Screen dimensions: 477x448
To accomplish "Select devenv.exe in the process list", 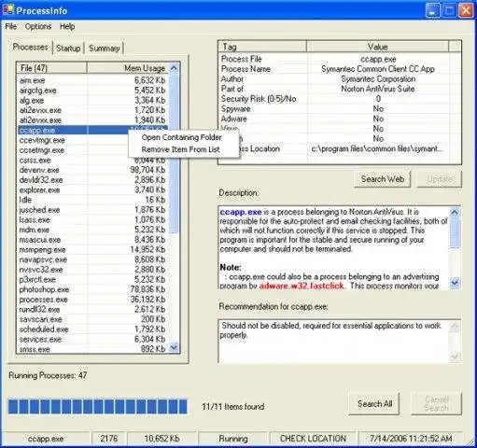I will click(x=92, y=170).
